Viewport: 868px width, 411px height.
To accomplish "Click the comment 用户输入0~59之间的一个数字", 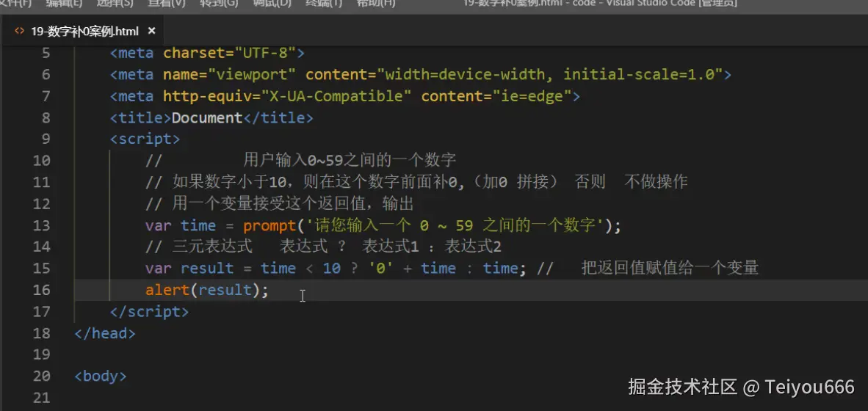I will (x=350, y=161).
